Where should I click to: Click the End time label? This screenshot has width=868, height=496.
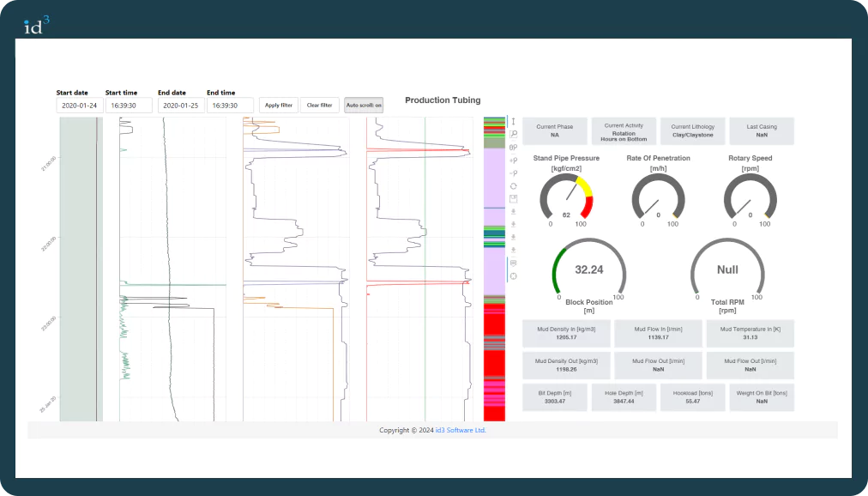tap(221, 93)
